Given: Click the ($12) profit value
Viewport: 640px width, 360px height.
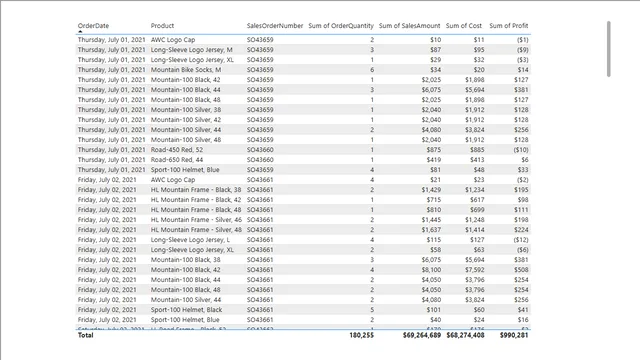Looking at the screenshot, I should pos(521,240).
